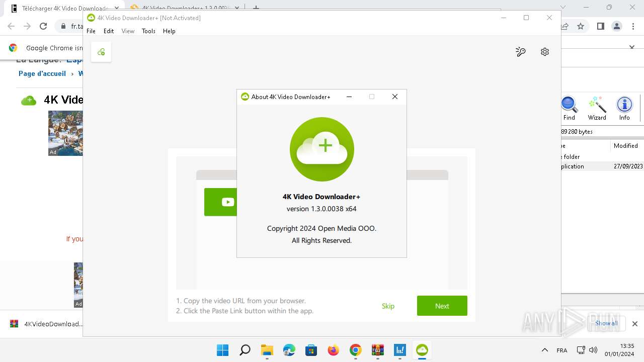Switch to Chrome from the taskbar
The height and width of the screenshot is (362, 644).
[x=356, y=350]
